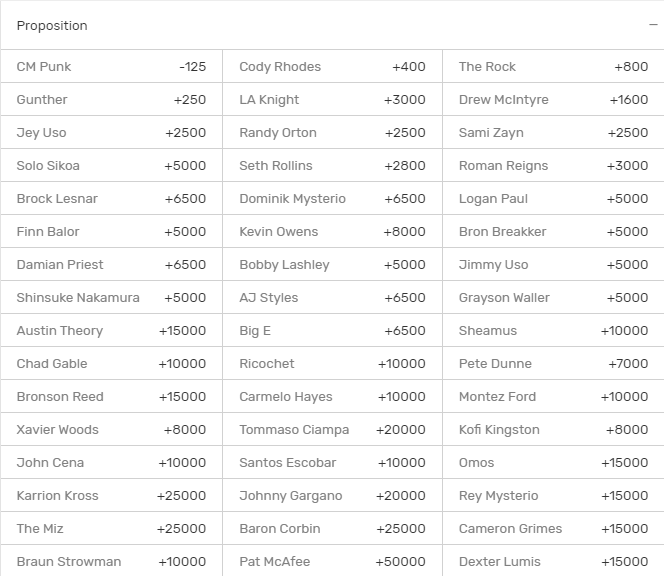Collapse the Proposition section
The width and height of the screenshot is (664, 576).
tap(653, 26)
